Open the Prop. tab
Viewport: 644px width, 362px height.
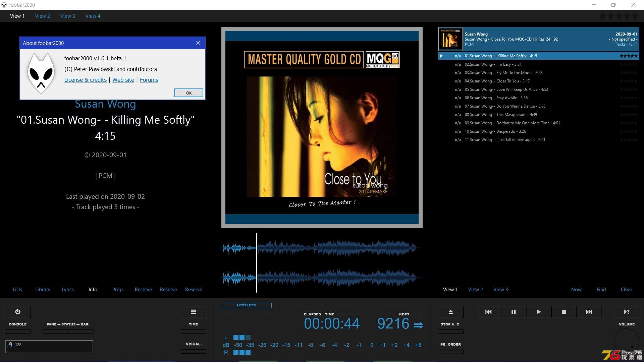[118, 290]
